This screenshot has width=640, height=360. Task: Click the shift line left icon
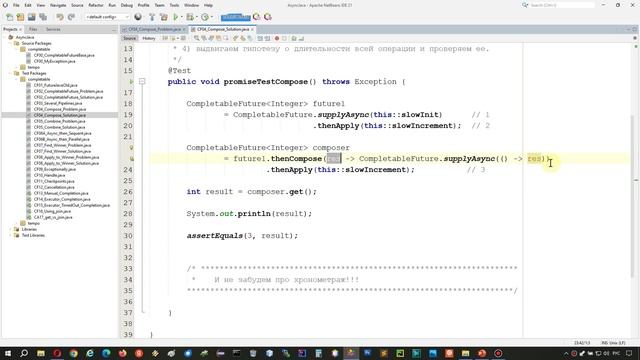260,38
